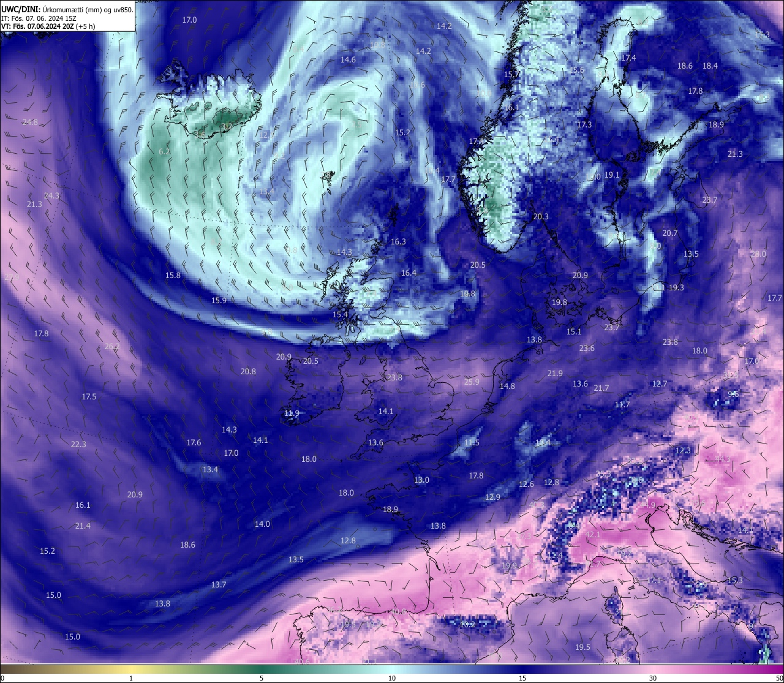Screen dimensions: 784x683
Task: Click the 11.9 value over Ireland
Action: coord(292,413)
